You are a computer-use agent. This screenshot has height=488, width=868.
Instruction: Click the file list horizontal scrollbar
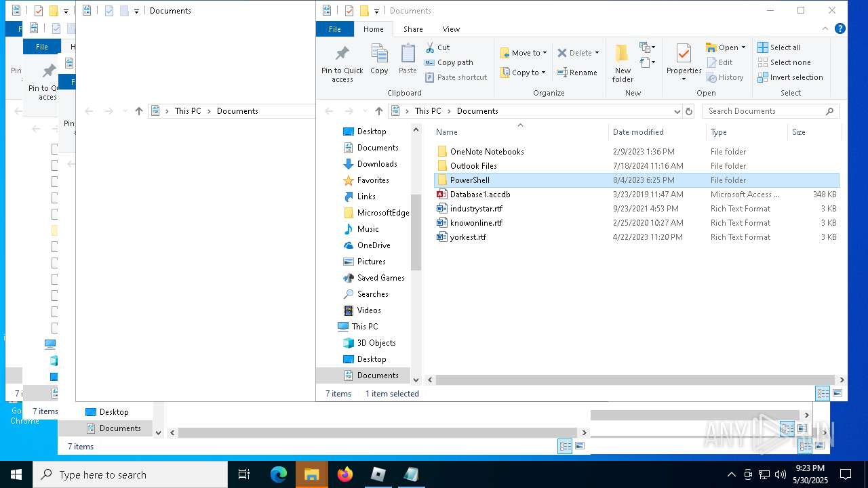coord(635,380)
